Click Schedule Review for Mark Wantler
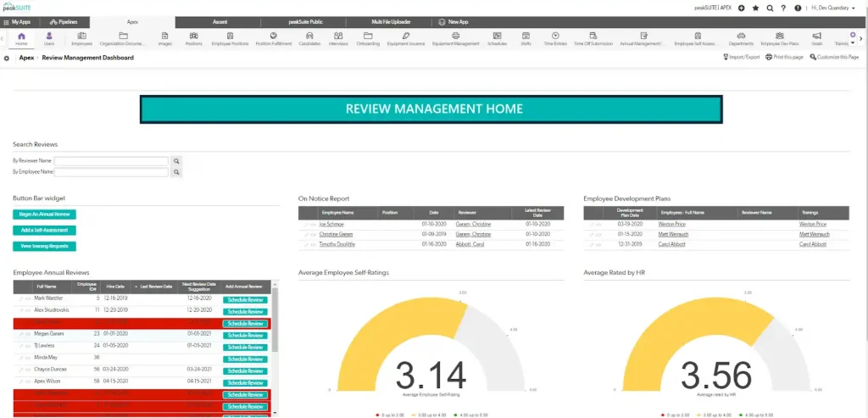The image size is (868, 418). pyautogui.click(x=245, y=299)
